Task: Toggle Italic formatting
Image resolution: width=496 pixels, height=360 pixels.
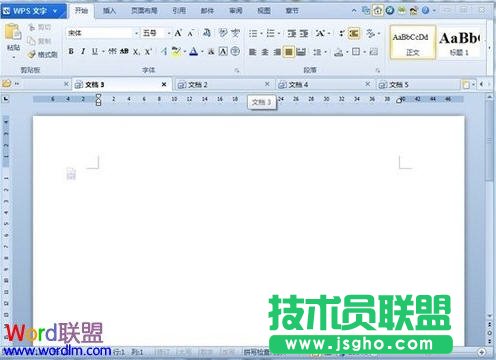Action: (83, 51)
